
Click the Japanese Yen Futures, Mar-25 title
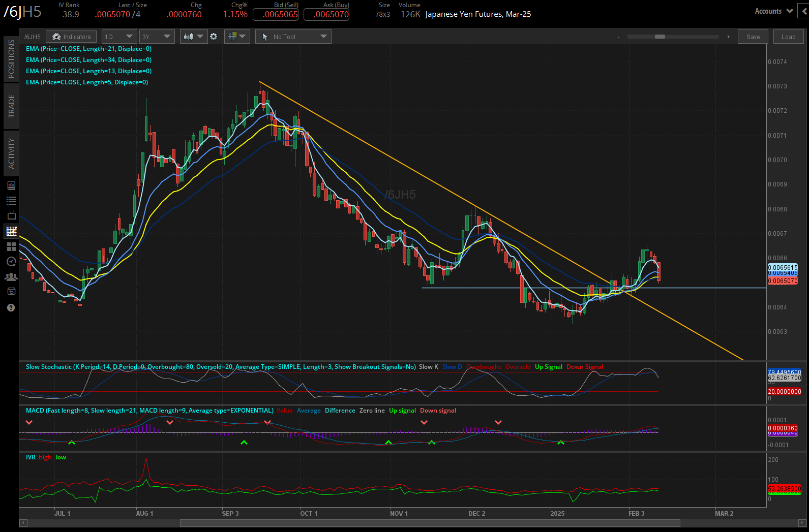pyautogui.click(x=478, y=14)
